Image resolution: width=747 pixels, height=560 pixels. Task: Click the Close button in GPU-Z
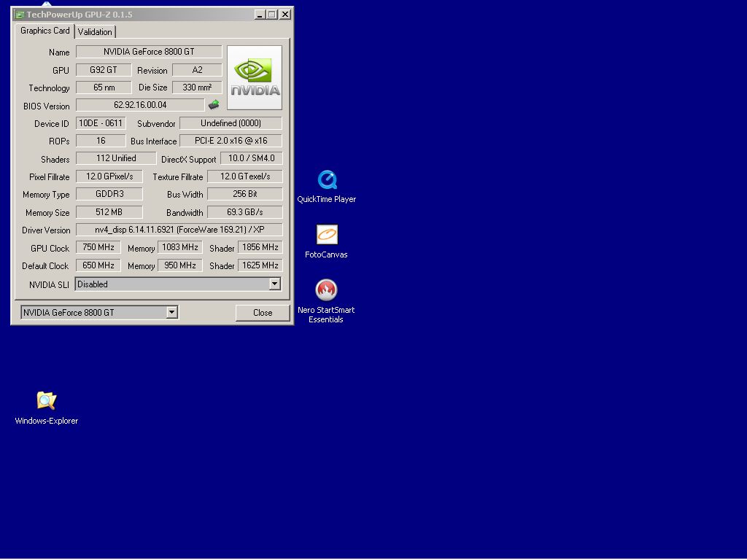263,313
